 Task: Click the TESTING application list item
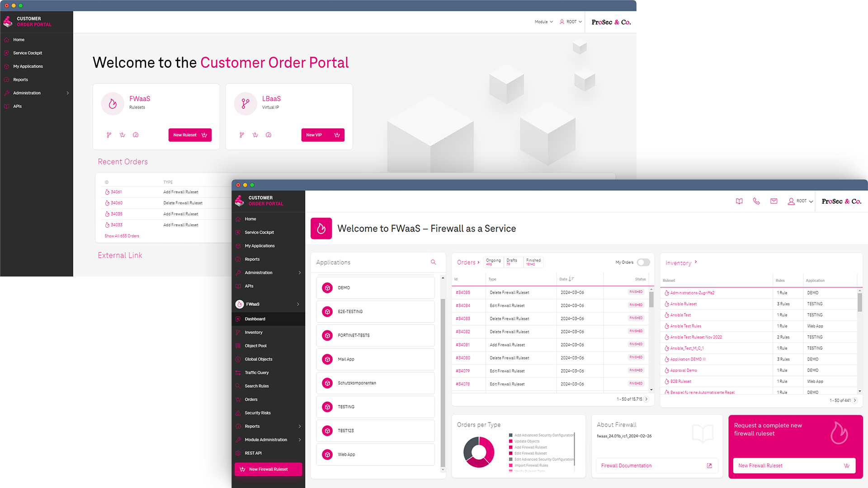[376, 406]
